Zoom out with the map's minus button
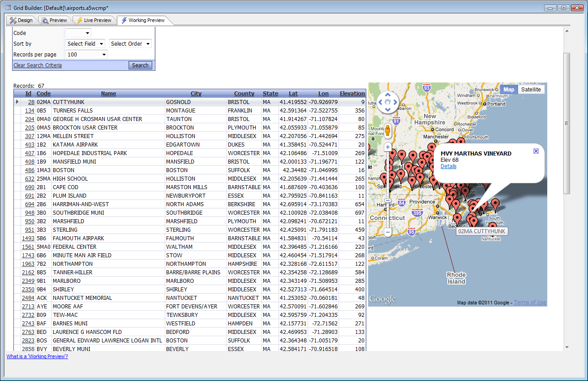The image size is (588, 381). 388,232
